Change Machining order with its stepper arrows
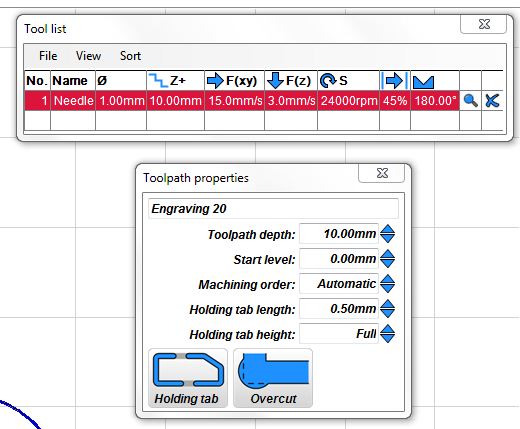 coord(387,284)
